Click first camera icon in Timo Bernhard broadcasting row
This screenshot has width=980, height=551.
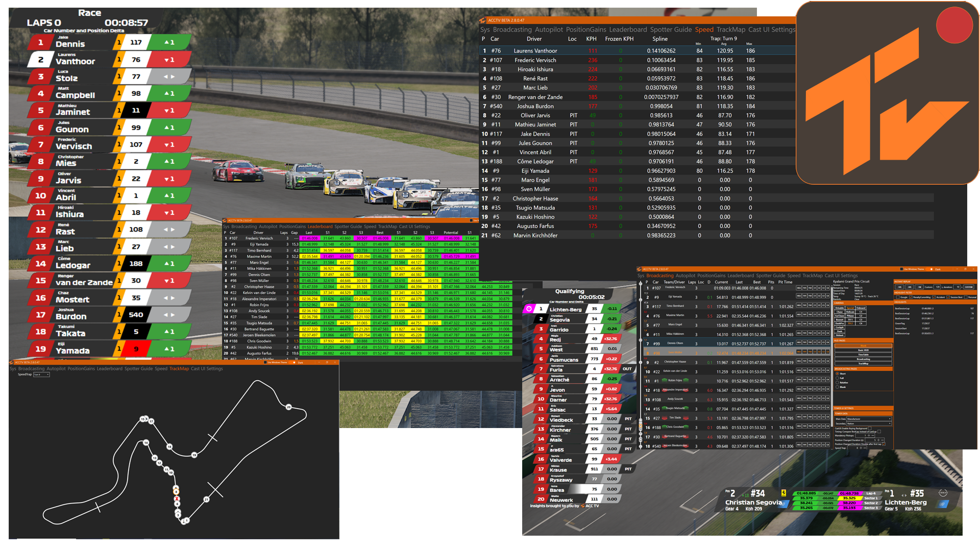[799, 305]
